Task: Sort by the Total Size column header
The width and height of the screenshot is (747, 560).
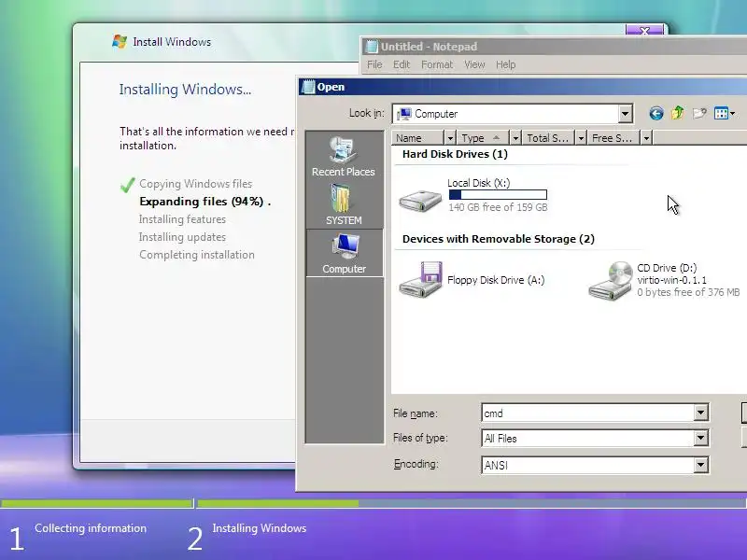Action: coord(548,138)
